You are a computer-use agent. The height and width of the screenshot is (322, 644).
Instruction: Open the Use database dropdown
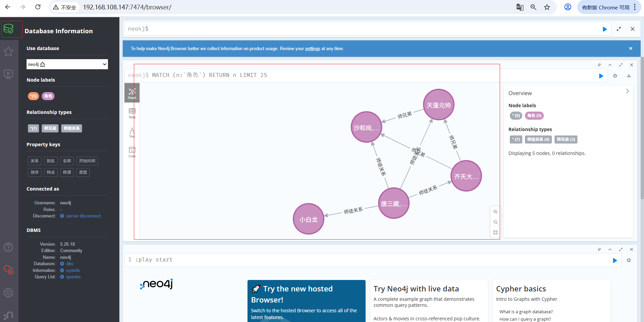tap(67, 64)
